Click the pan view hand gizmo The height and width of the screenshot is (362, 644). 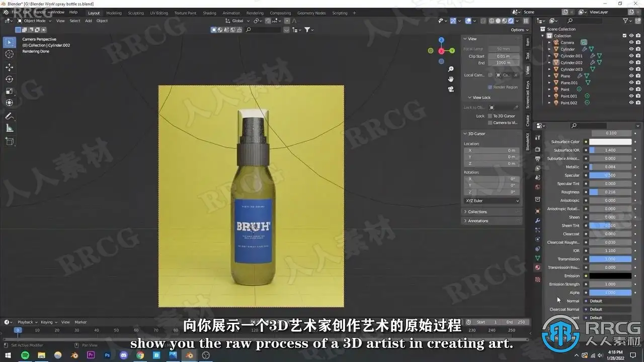pos(451,79)
